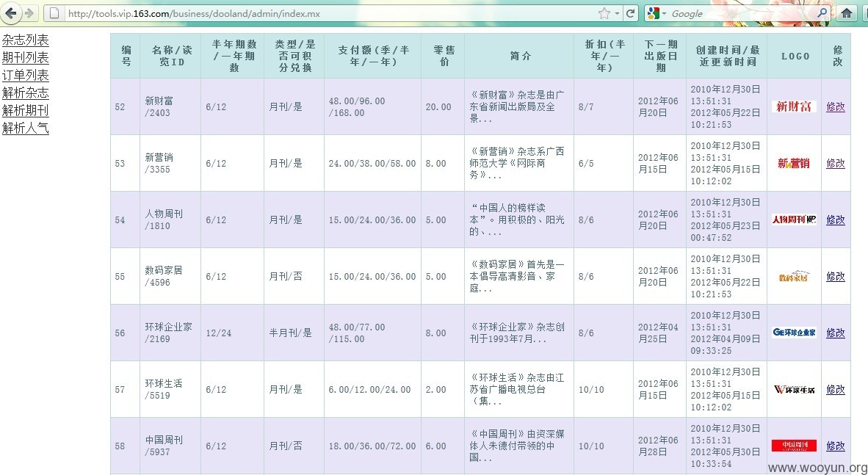
Task: Click the browser forward arrow button
Action: tap(30, 12)
